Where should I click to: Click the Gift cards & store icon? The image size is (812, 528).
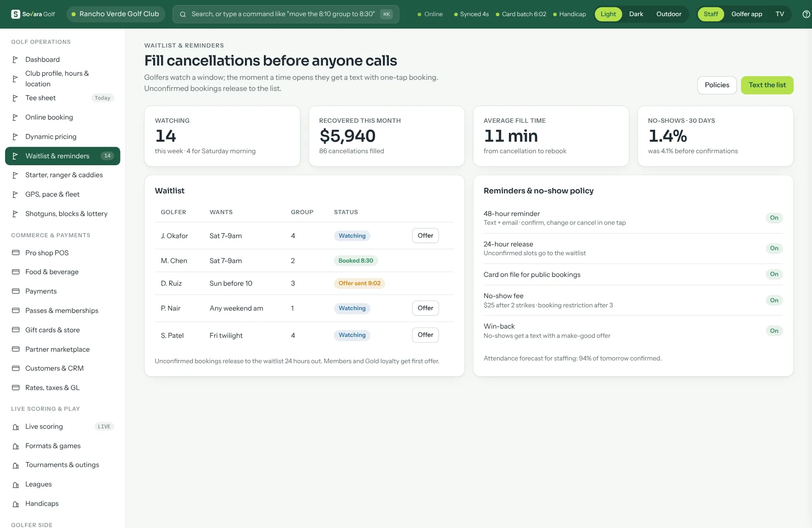(16, 330)
